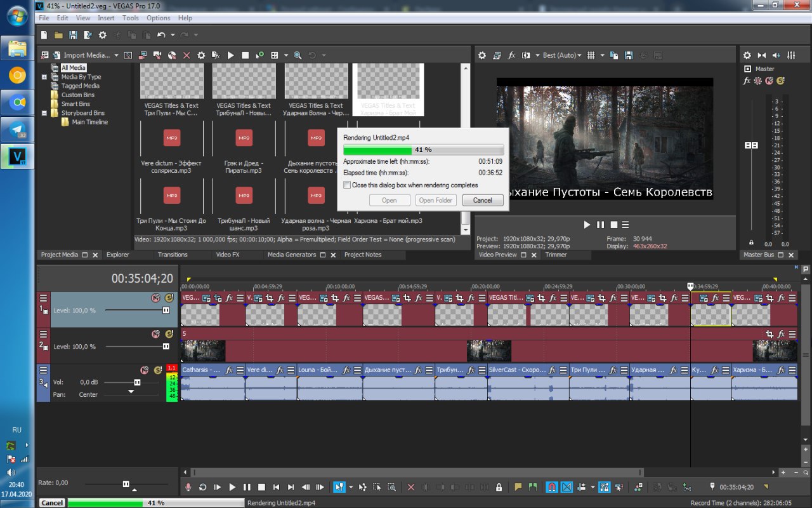The width and height of the screenshot is (812, 508).
Task: Open audio track 3 Pan mode dropdown arrow
Action: click(131, 392)
